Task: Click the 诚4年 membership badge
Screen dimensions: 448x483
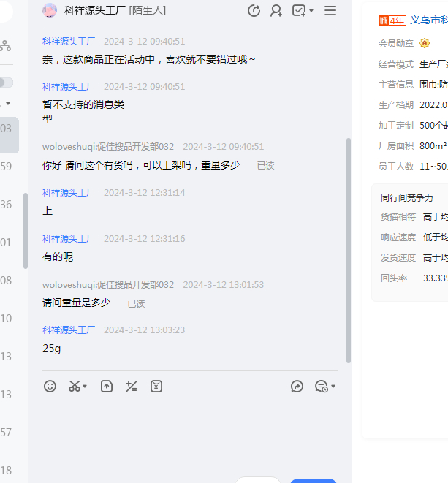Action: click(x=392, y=20)
